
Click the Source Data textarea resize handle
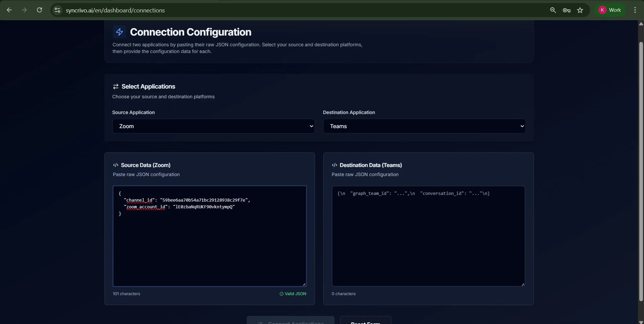pyautogui.click(x=304, y=284)
